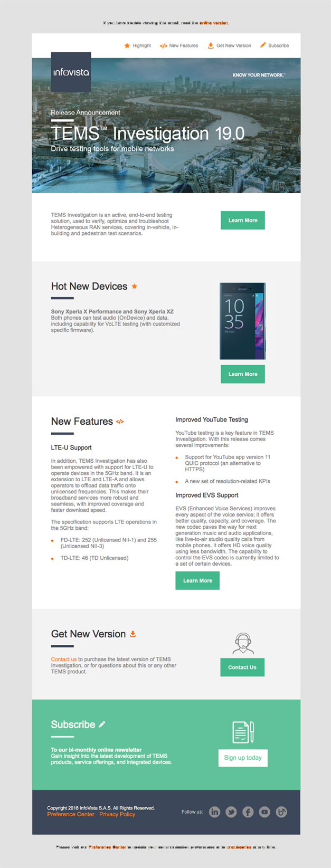The width and height of the screenshot is (331, 868).
Task: Open the blog feed icon in footer
Action: [281, 812]
